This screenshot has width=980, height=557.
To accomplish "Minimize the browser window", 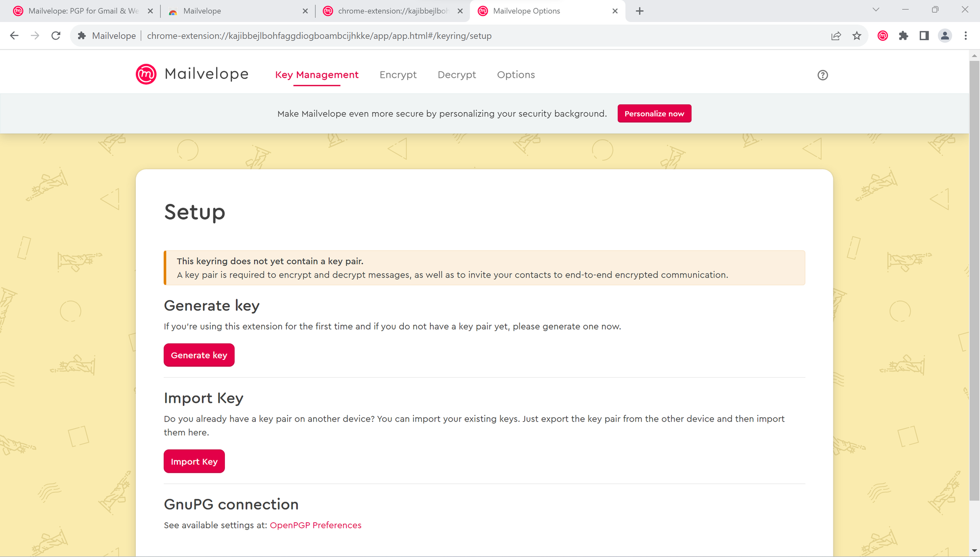I will [906, 10].
